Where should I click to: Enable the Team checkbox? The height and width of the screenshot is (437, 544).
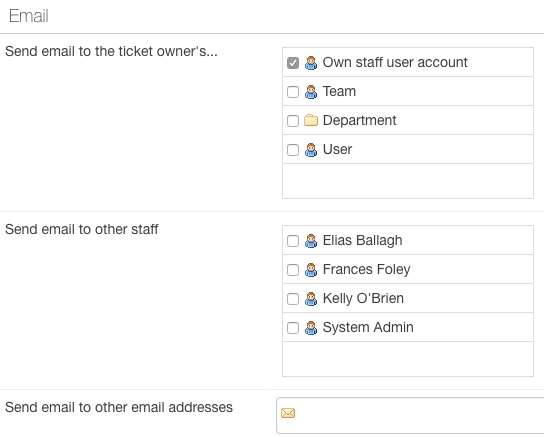click(293, 92)
